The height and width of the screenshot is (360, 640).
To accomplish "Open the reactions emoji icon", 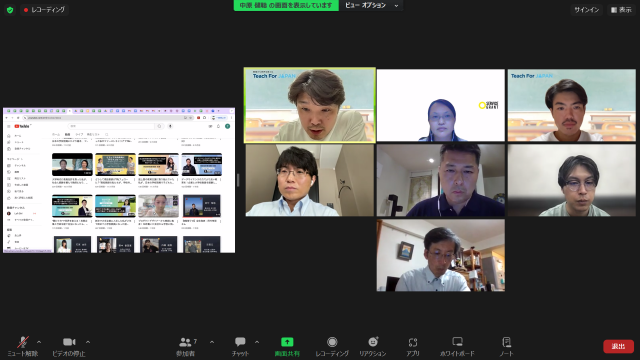I will [x=373, y=347].
